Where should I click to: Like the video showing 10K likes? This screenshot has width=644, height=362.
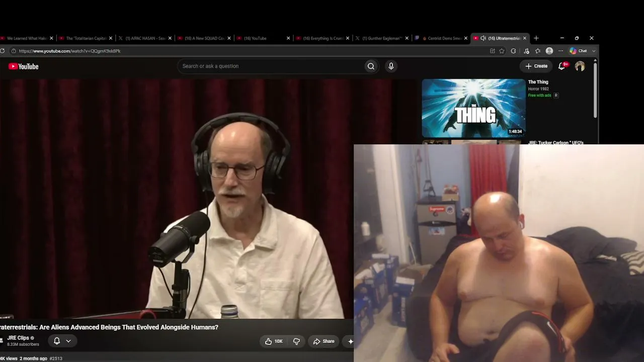coord(273,341)
